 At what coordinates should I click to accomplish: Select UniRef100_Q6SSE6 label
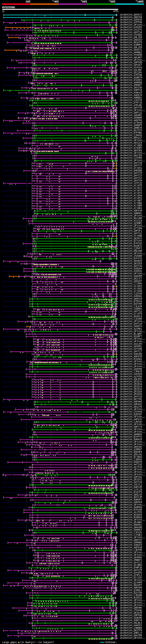(131, 151)
